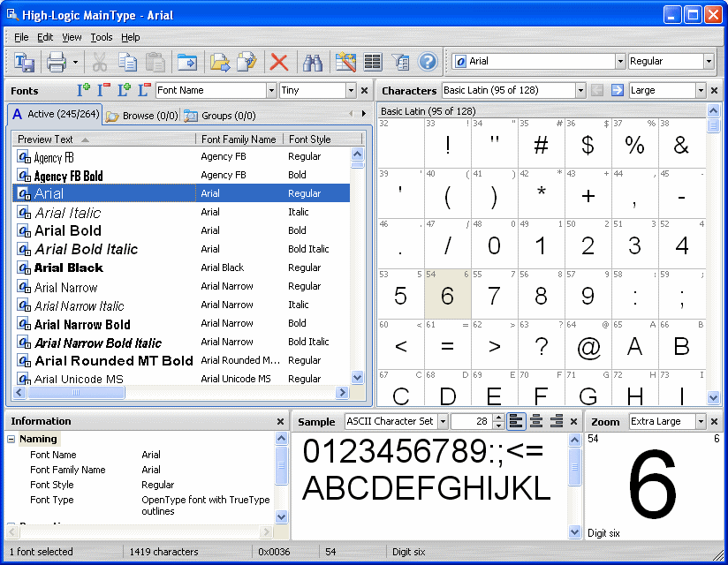
Task: Click the previous character block arrow
Action: coord(597,90)
